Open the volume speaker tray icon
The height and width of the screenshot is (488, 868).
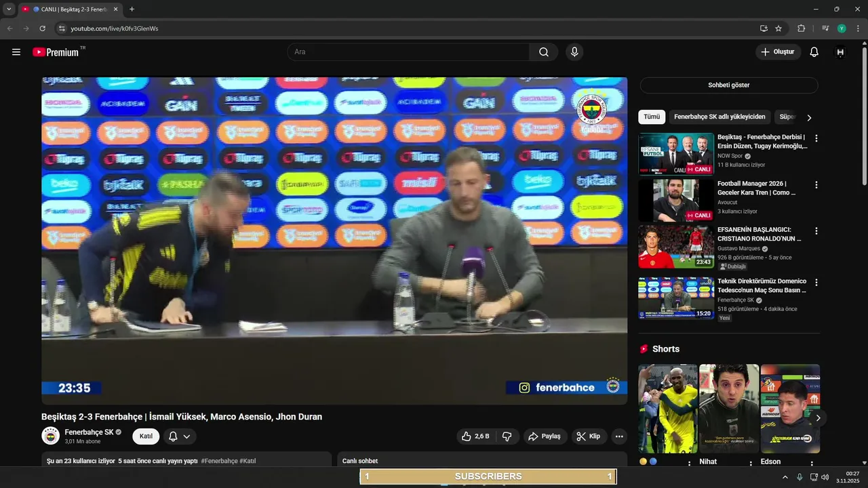(x=825, y=477)
